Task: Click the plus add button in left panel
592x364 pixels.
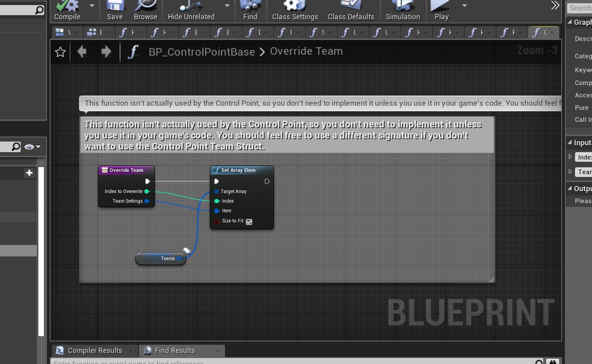Action: (x=29, y=173)
